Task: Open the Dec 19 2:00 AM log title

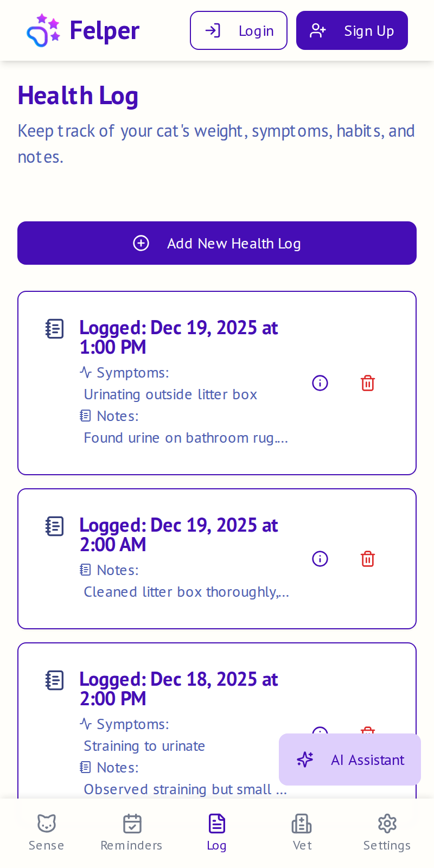Action: 178,534
